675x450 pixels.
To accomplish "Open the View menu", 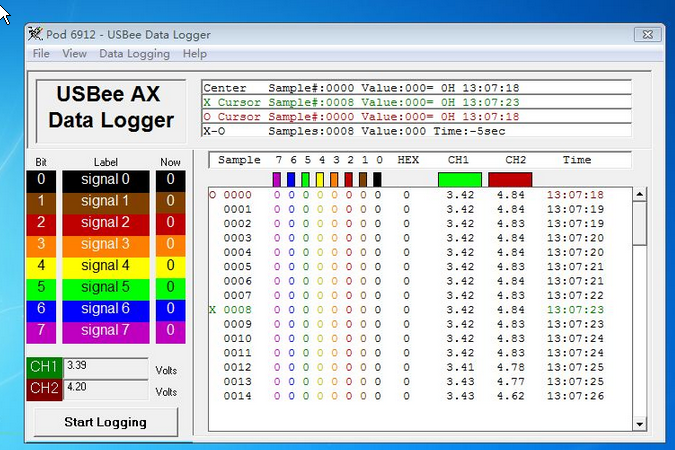I will click(x=74, y=54).
